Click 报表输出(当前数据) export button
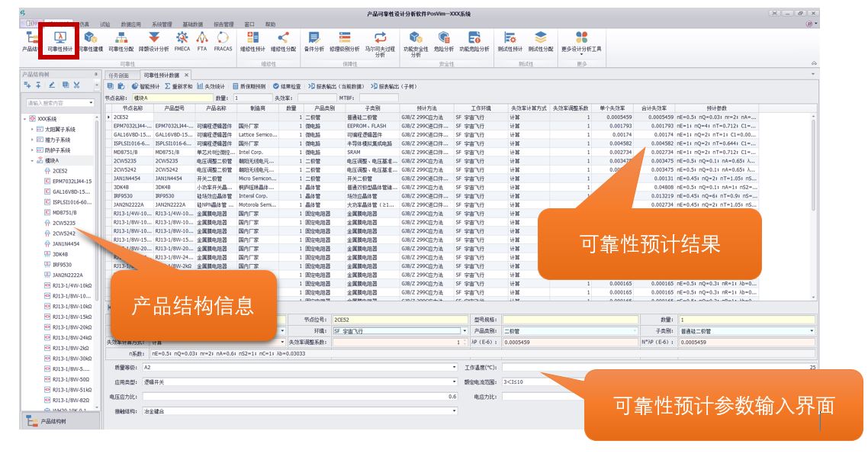 tap(336, 86)
